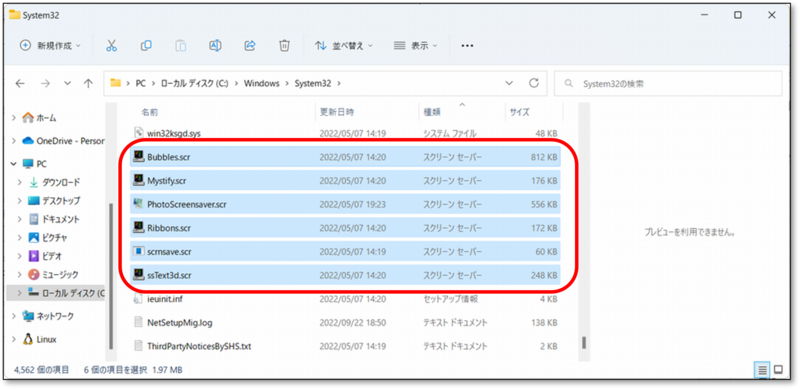Click the 812 KB size cell

544,157
